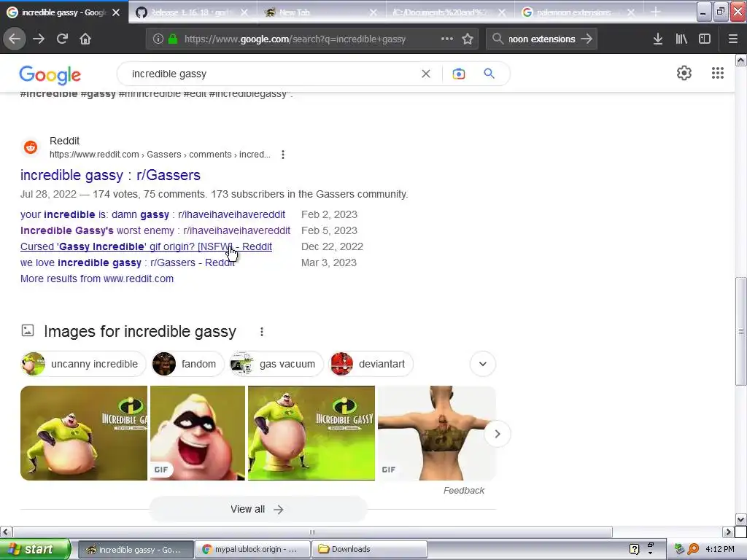Filter images by gas vacuum chip
This screenshot has height=560, width=747.
pos(276,365)
